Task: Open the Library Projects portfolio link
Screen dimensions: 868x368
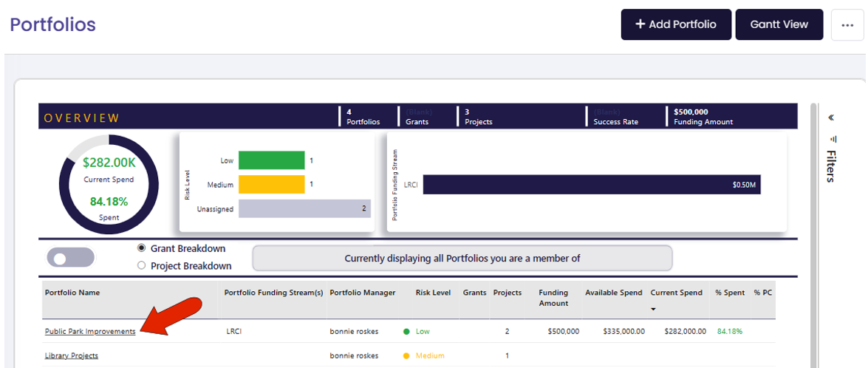Action: coord(72,356)
